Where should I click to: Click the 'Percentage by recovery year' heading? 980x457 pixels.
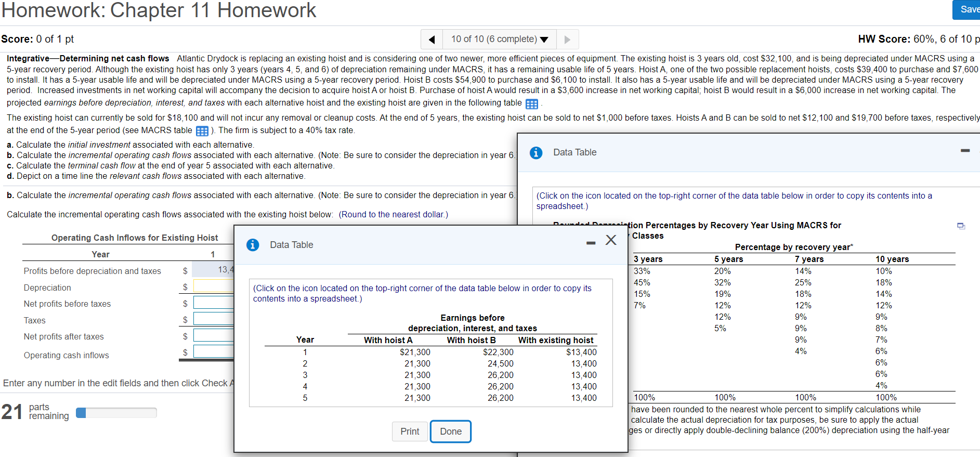point(794,247)
